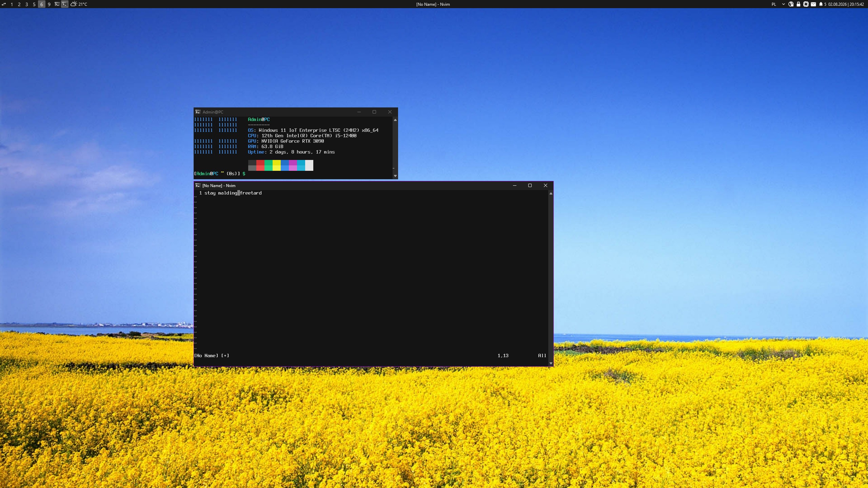Minimize the Admin@PC terminal window
This screenshot has width=868, height=488.
pos(359,112)
